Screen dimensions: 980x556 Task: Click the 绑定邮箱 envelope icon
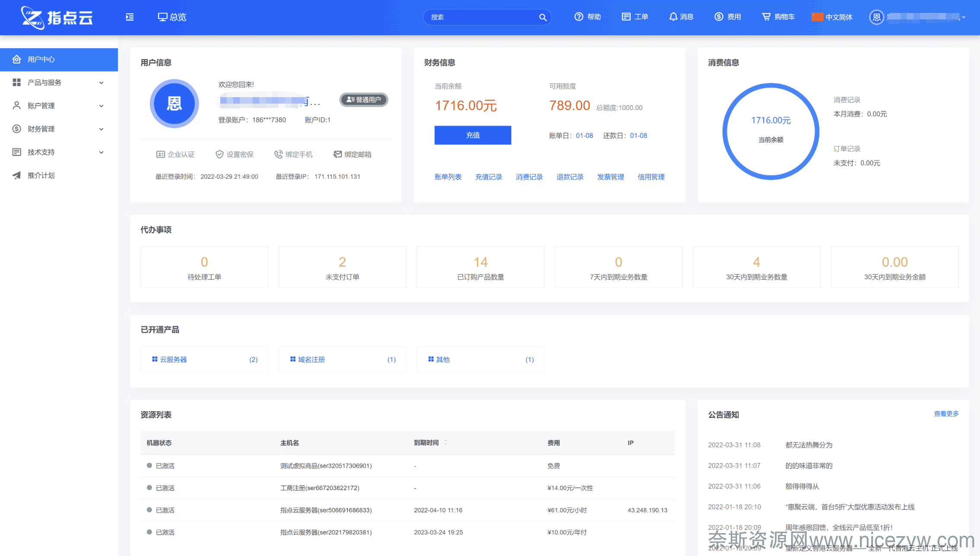click(x=337, y=155)
